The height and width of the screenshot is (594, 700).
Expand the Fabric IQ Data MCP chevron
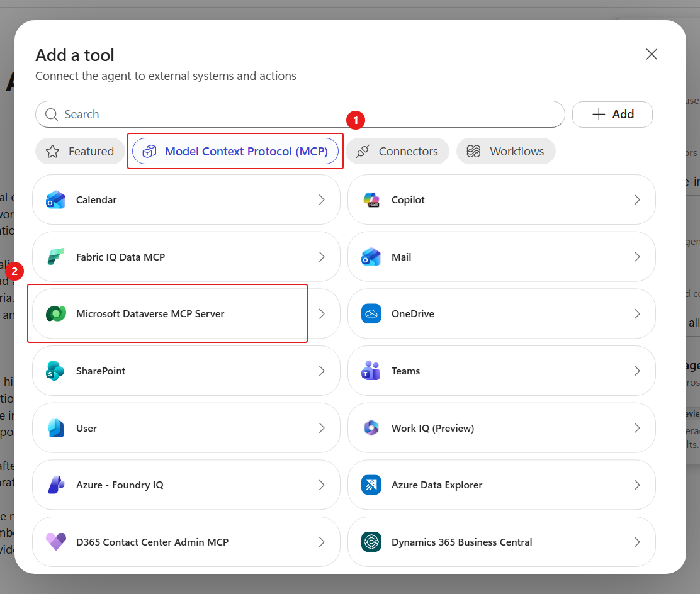point(322,257)
